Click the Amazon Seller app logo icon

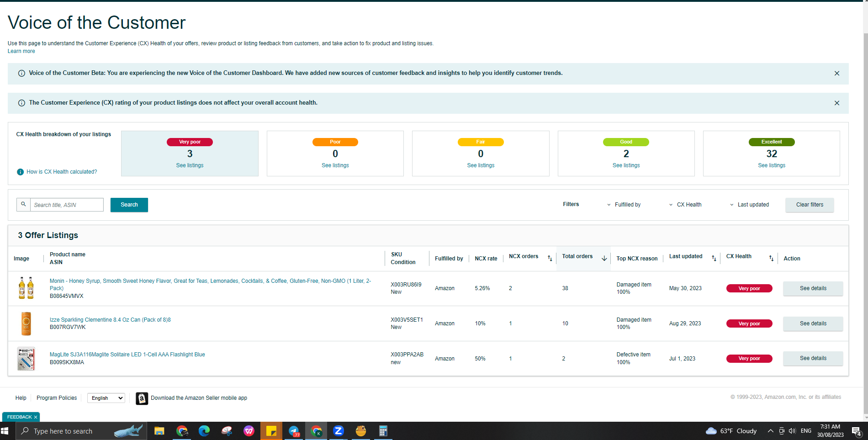(x=142, y=398)
